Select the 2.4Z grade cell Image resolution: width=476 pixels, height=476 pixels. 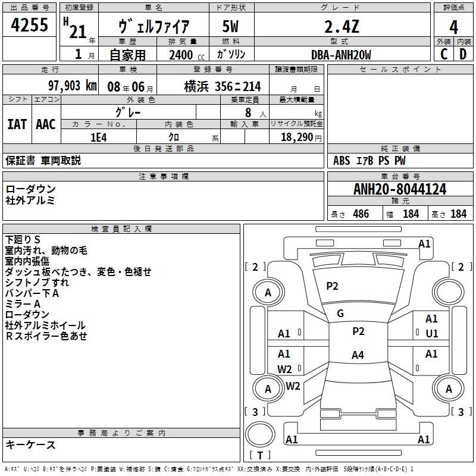(342, 26)
